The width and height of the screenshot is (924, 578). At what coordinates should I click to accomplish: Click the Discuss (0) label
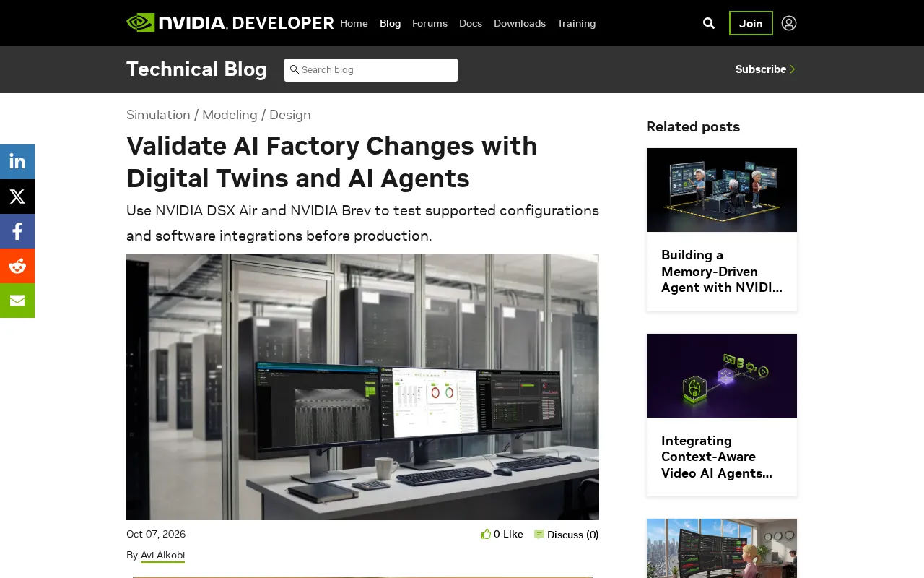(573, 535)
